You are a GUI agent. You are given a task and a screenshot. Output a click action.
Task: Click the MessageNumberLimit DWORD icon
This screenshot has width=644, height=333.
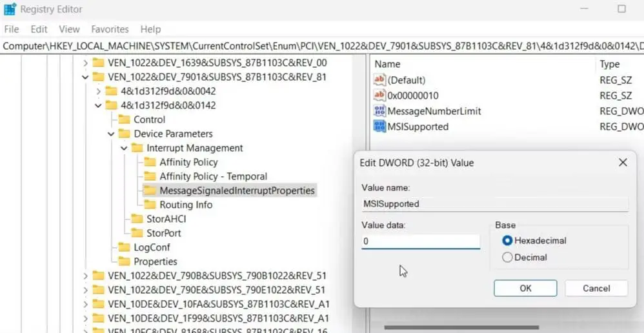379,111
